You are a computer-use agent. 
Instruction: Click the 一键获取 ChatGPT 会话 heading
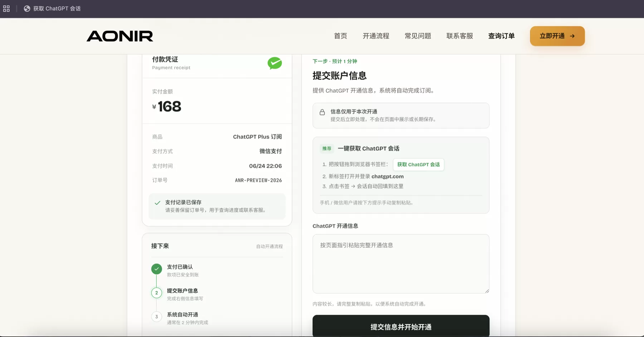point(369,148)
